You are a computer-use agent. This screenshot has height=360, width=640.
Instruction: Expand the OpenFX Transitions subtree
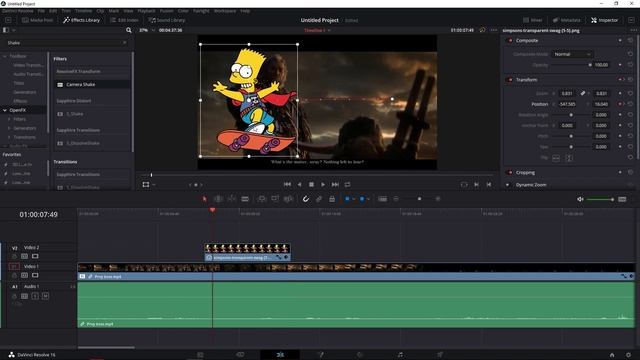coord(9,137)
